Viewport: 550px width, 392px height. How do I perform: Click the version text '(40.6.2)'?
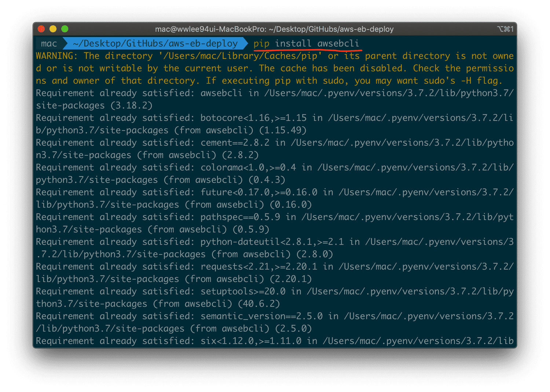click(259, 304)
